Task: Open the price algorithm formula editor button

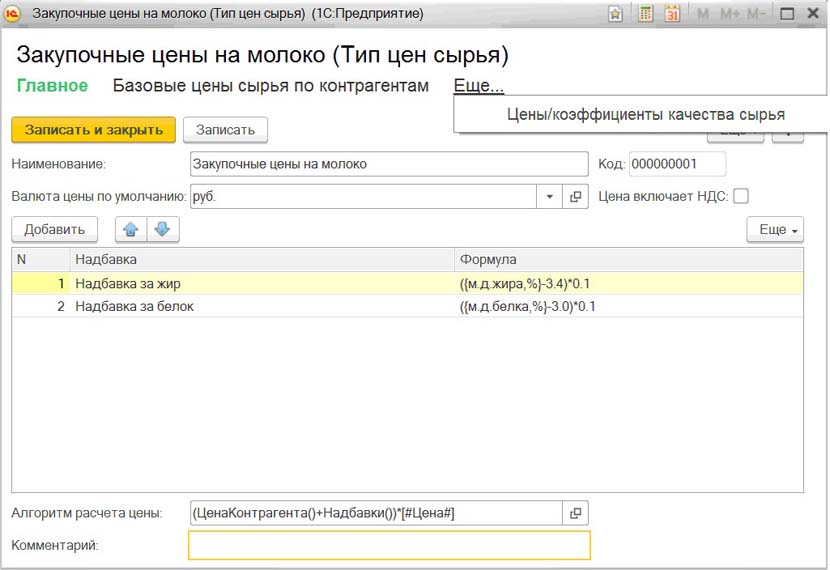Action: [576, 513]
